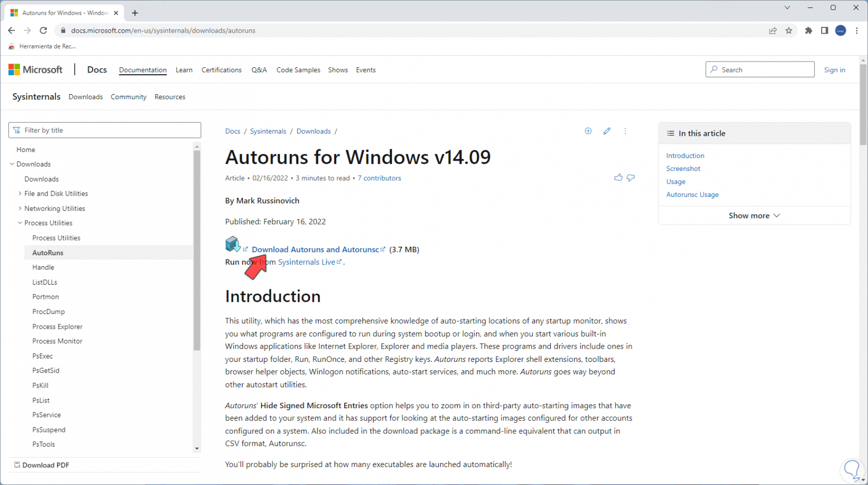Expand the File and Disk Utilities section
This screenshot has width=868, height=485.
[20, 194]
